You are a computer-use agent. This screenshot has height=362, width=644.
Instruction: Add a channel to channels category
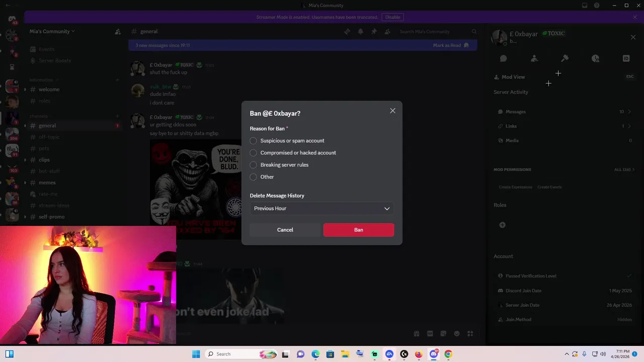(117, 116)
